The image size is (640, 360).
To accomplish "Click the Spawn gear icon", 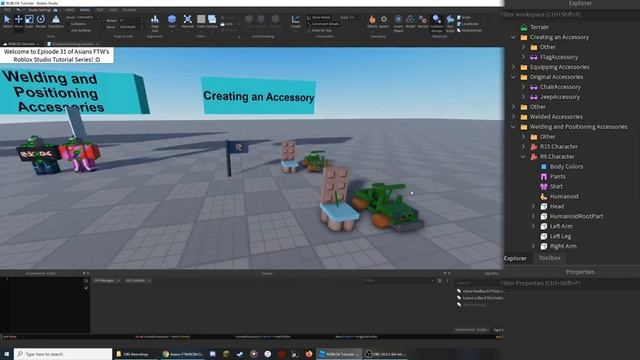I will [x=384, y=21].
